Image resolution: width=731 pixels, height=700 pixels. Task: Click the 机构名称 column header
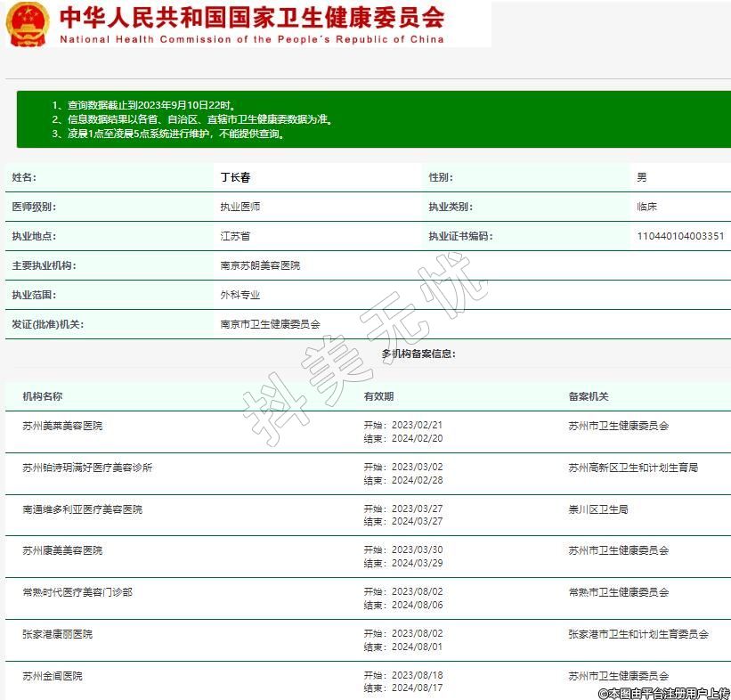tap(43, 396)
